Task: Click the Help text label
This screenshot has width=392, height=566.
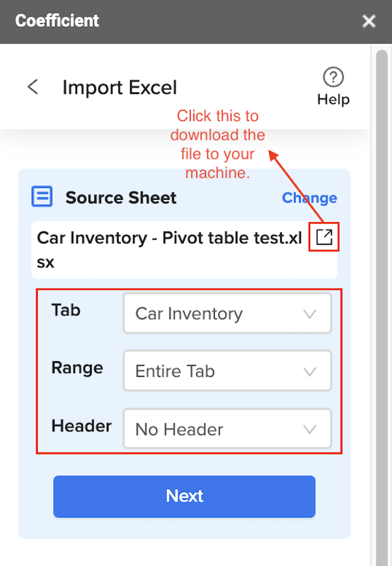Action: click(333, 99)
